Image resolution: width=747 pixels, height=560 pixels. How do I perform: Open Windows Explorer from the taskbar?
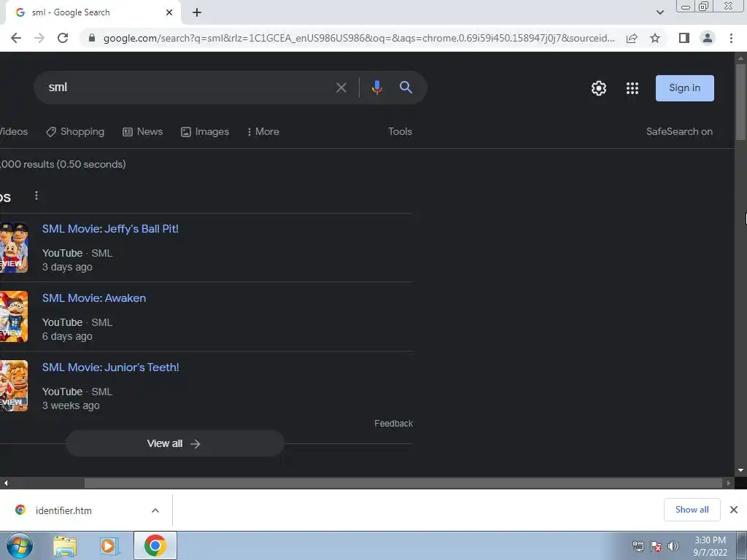click(x=65, y=546)
